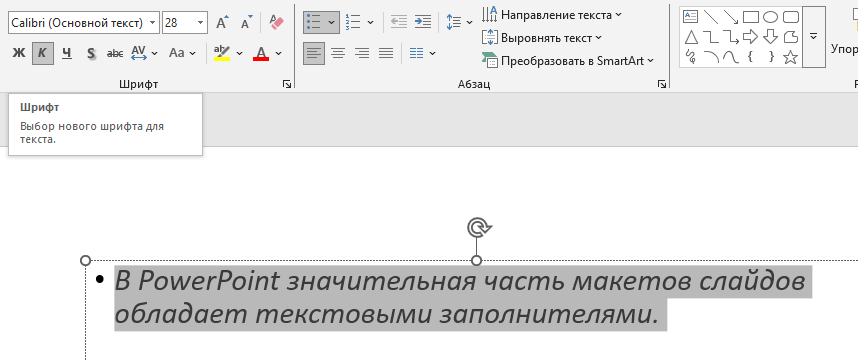Open the Выровнять текст dropdown
The width and height of the screenshot is (858, 361).
541,38
